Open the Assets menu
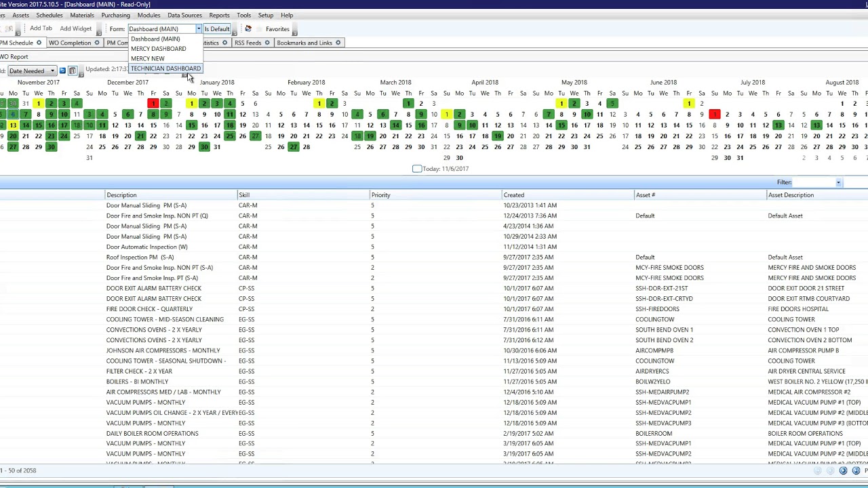Viewport: 868px width, 488px height. point(20,15)
